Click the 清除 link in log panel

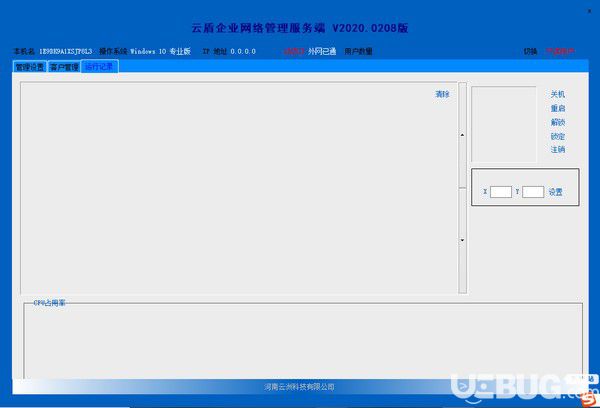tap(442, 94)
